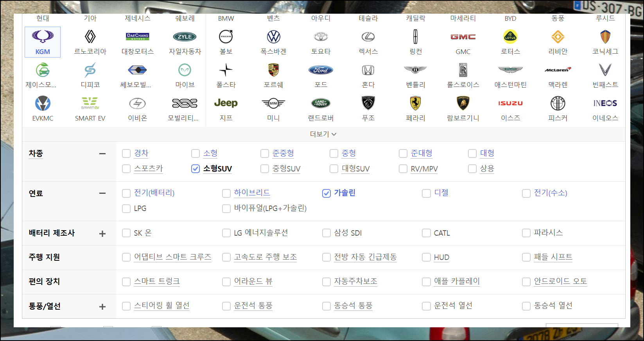Pick the ZYLE (자일자동차) brand logo
This screenshot has height=341, width=644.
[x=185, y=37]
